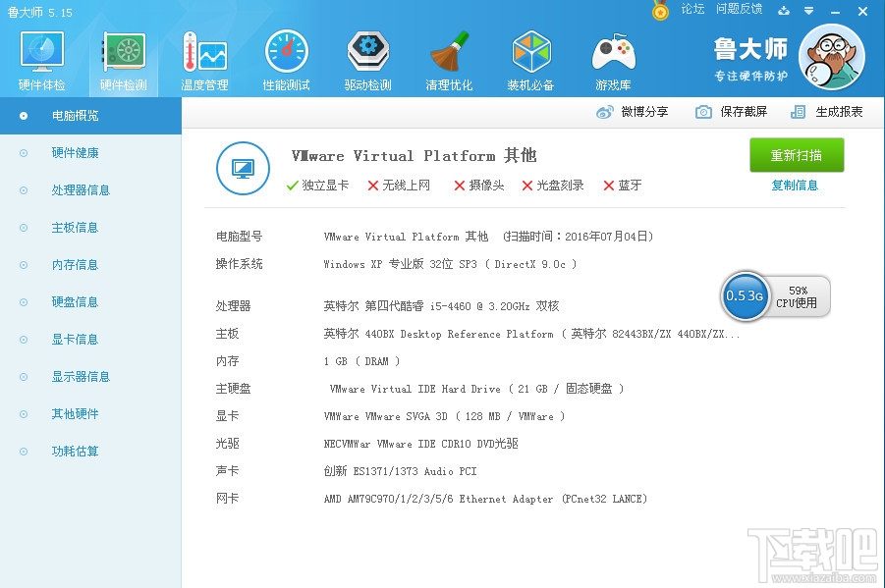The width and height of the screenshot is (885, 588).
Task: Click the 复制信息 link
Action: click(x=795, y=186)
